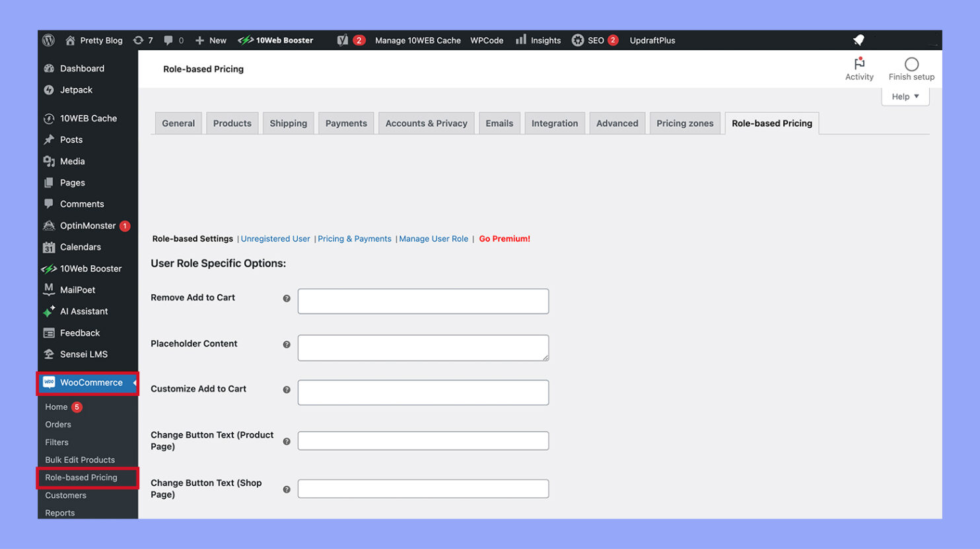Open the Pricing zones tab
The width and height of the screenshot is (980, 549).
(x=685, y=123)
